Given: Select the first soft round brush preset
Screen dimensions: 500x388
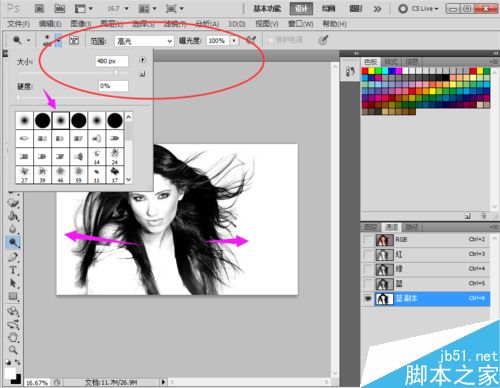Looking at the screenshot, I should [x=25, y=121].
